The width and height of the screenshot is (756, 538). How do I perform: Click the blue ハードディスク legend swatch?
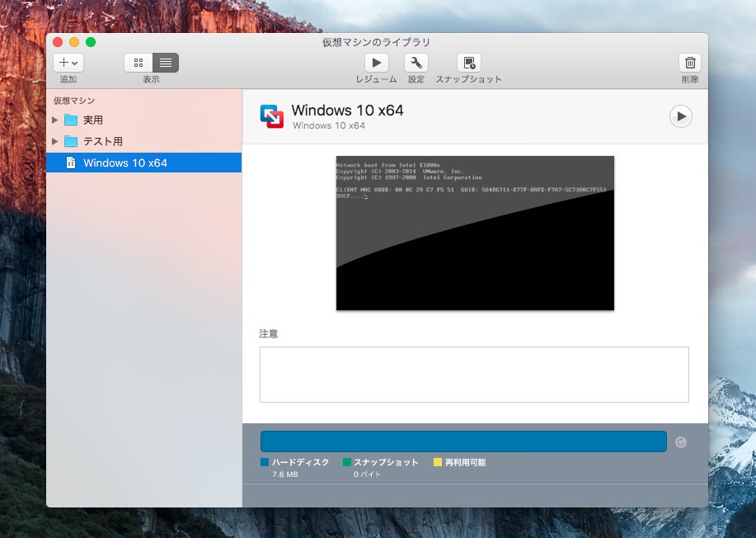265,463
